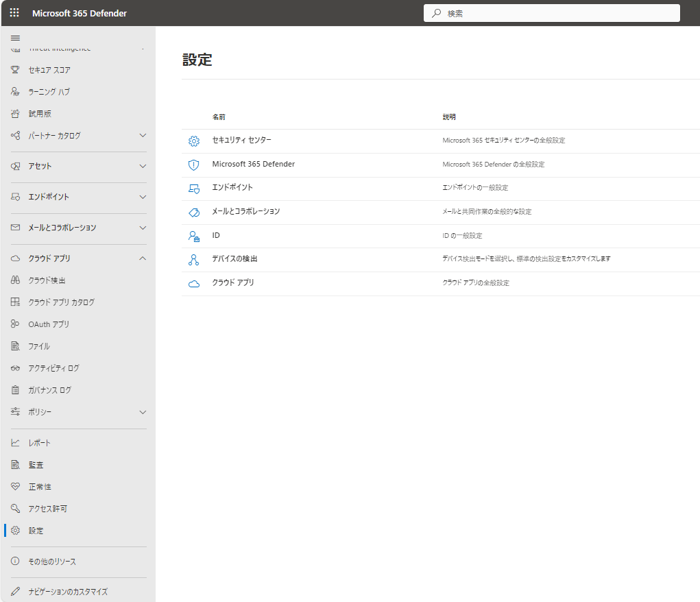Click the Microsoft 365 Defender shield icon
This screenshot has height=602, width=700.
pyautogui.click(x=194, y=165)
